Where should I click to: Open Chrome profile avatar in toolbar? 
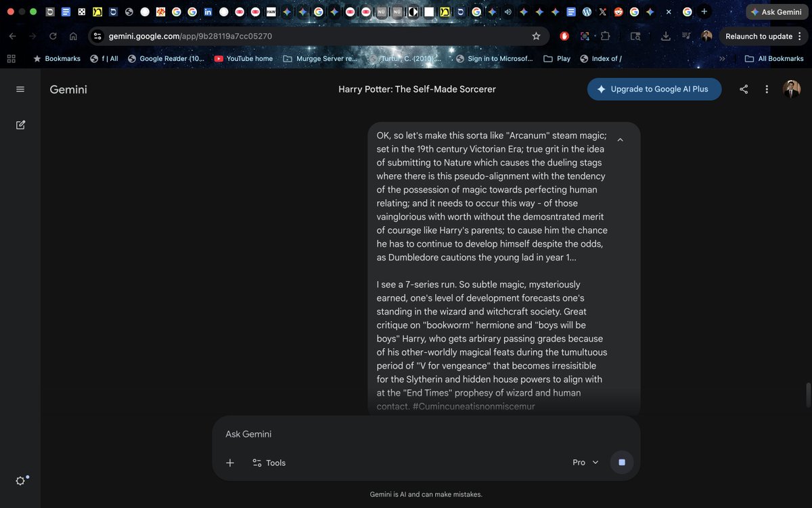click(706, 36)
